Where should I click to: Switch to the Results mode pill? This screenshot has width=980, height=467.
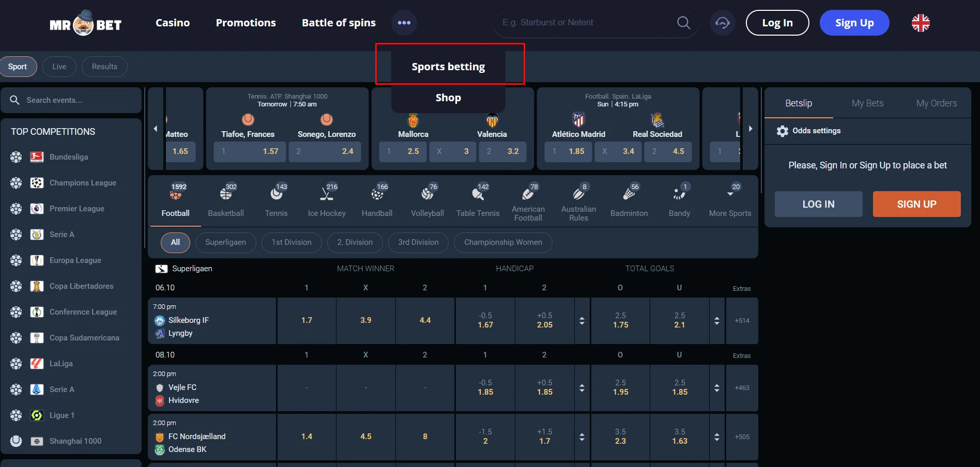click(x=104, y=67)
